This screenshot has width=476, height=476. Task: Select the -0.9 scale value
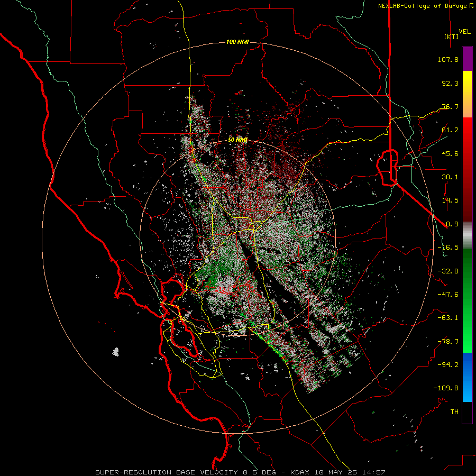click(450, 224)
